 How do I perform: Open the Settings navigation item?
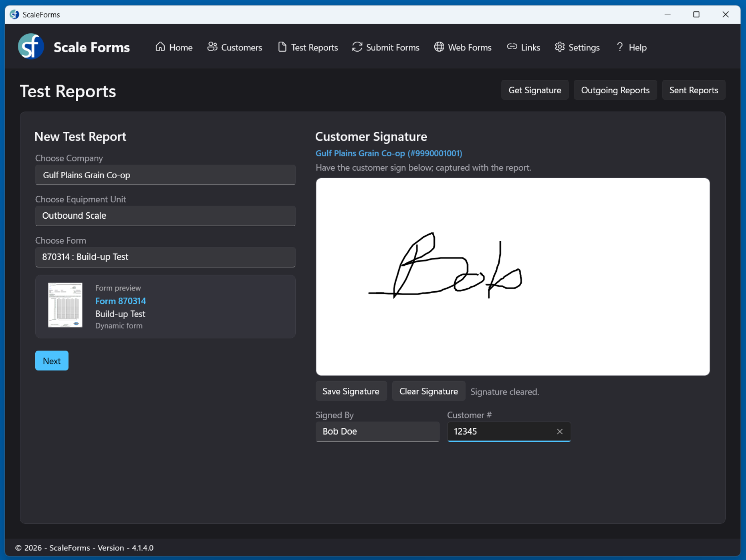pyautogui.click(x=577, y=47)
